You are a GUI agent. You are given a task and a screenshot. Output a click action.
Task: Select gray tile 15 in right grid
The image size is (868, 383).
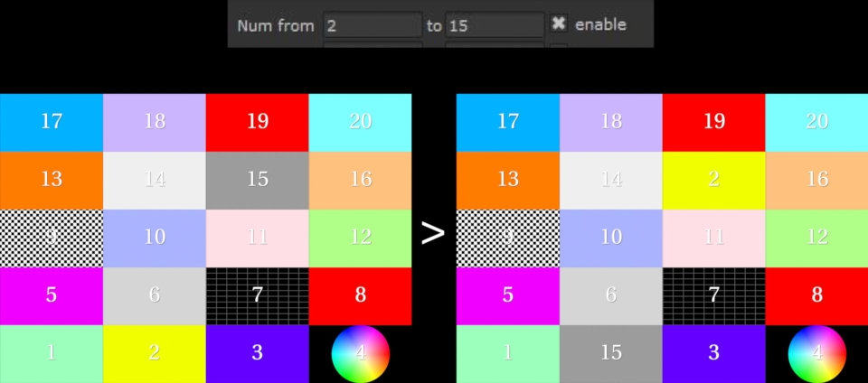tap(611, 353)
